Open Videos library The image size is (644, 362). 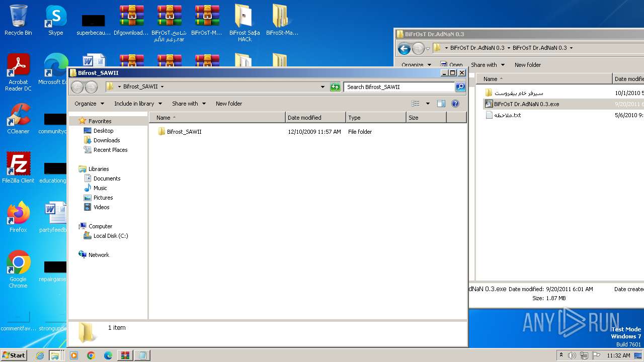(101, 207)
